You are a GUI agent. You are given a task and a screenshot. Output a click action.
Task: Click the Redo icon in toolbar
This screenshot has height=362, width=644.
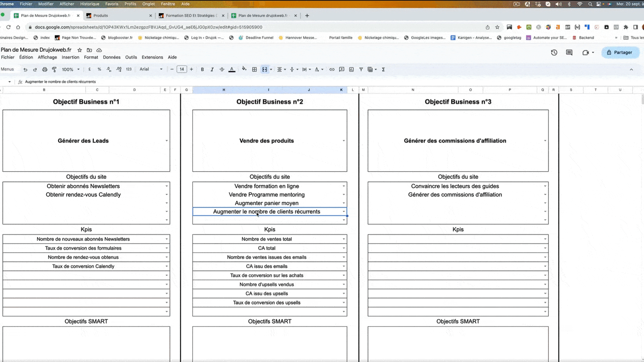(35, 69)
